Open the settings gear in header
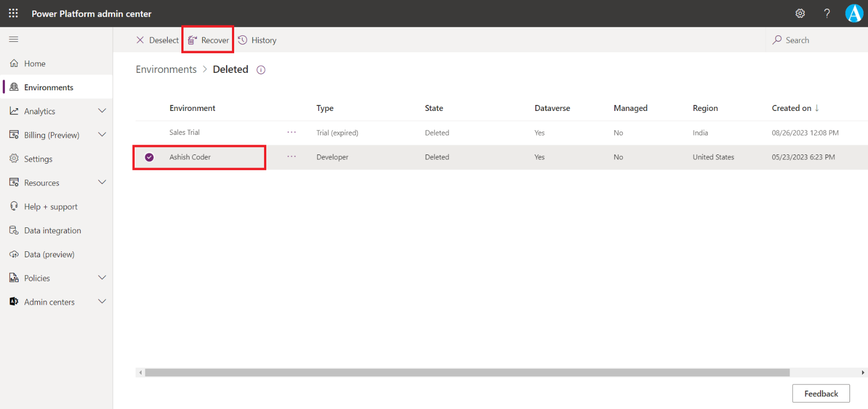This screenshot has height=409, width=868. point(800,14)
